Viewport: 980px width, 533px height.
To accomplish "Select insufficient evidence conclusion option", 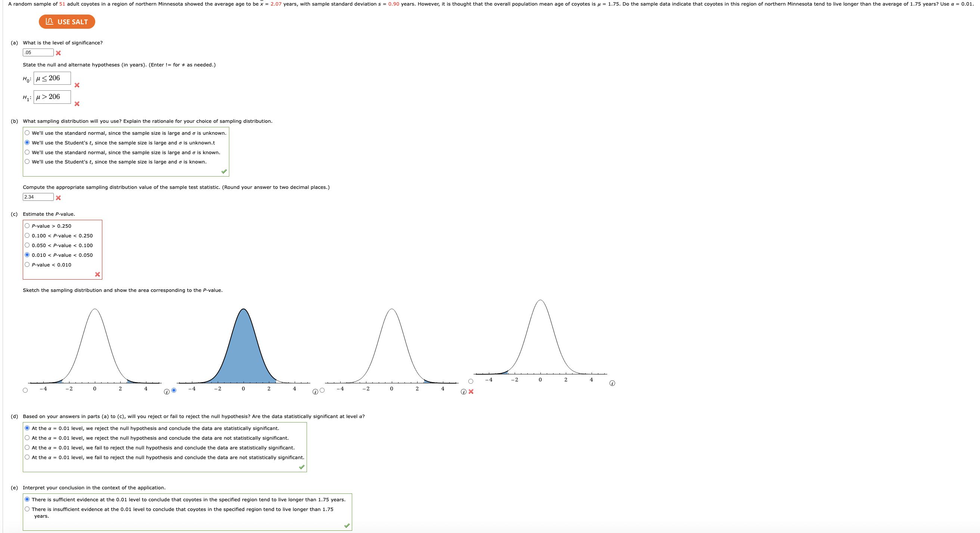I will point(27,509).
